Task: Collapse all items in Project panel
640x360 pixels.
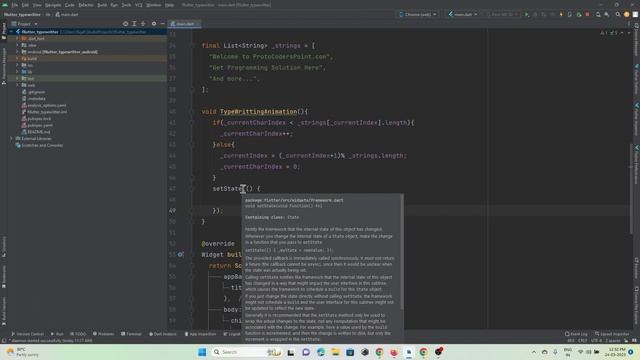Action: (x=143, y=24)
